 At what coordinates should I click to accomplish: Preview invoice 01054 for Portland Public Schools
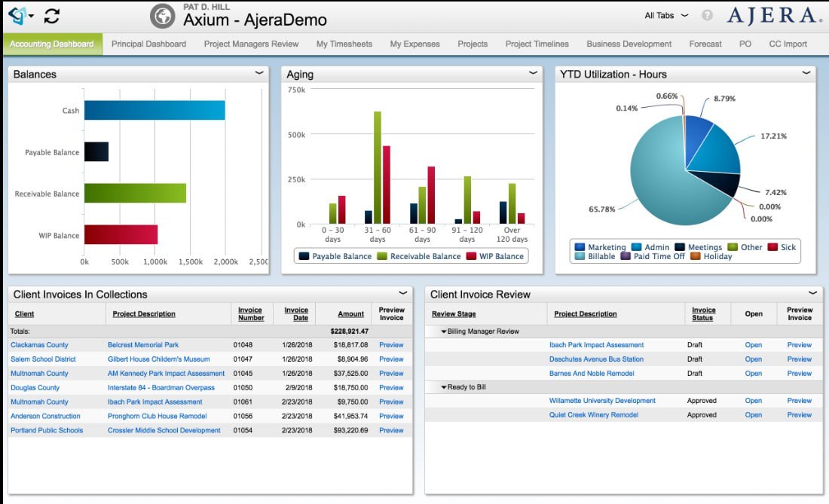[x=391, y=431]
